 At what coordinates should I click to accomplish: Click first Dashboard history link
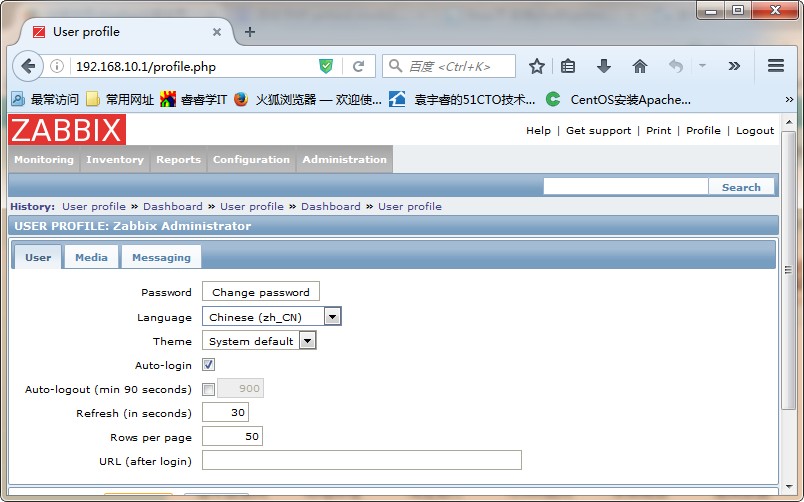tap(173, 206)
